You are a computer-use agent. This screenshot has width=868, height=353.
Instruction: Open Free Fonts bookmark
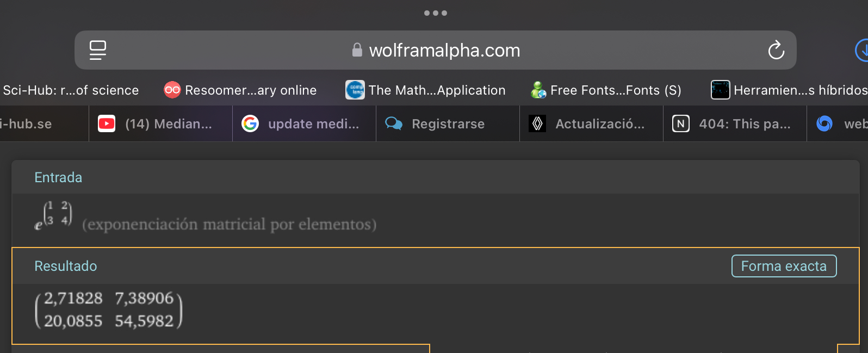[606, 90]
